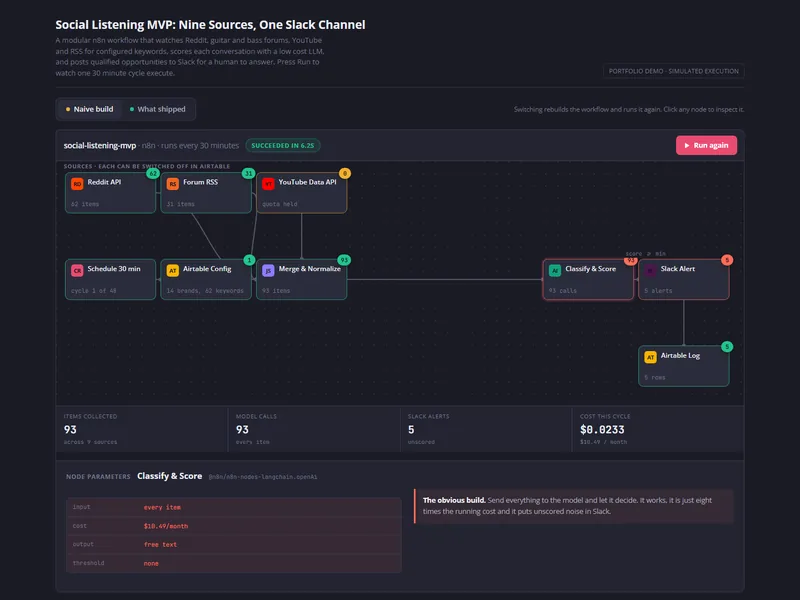
Task: Inspect the Forum RSS node title
Action: click(x=201, y=182)
